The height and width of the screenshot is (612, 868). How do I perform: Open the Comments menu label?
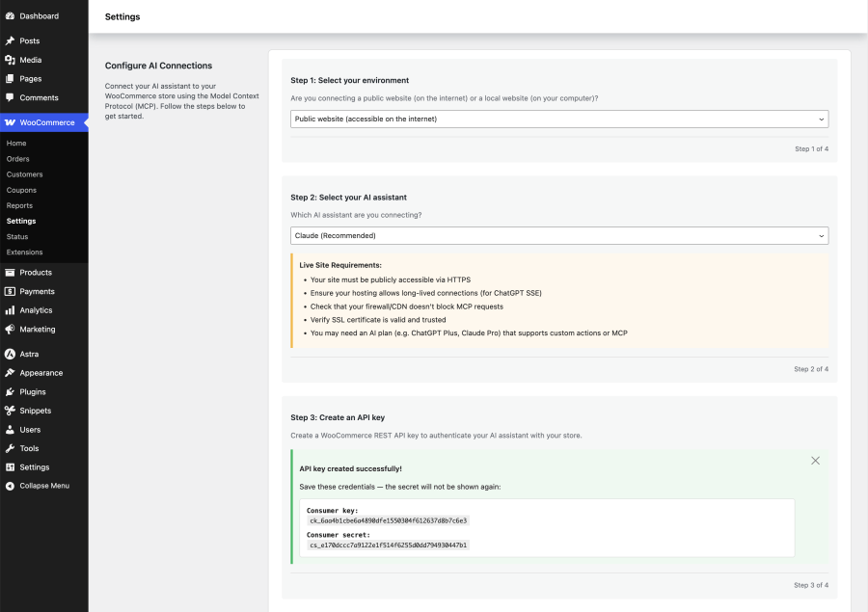(39, 97)
